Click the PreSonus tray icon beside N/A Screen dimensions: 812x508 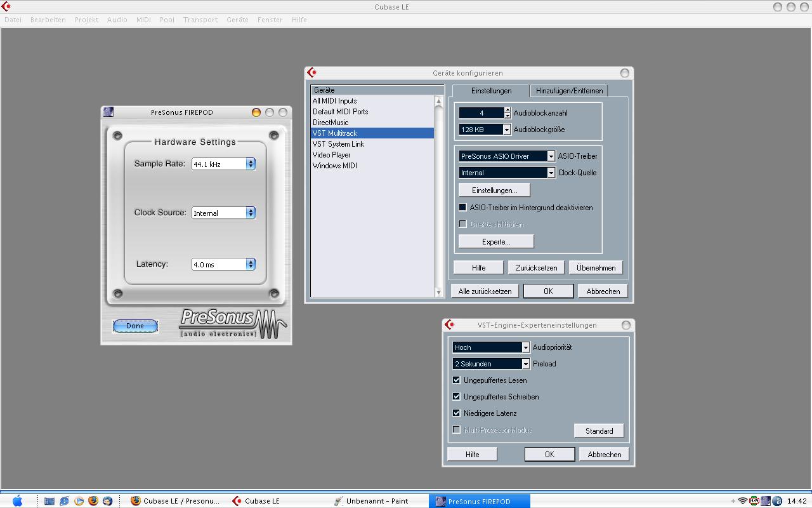766,501
